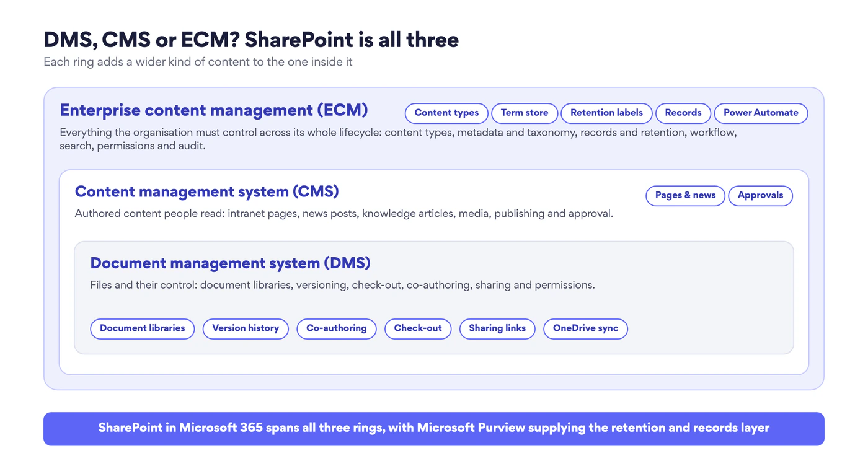Click the CMS description 'Authored content people read'
This screenshot has height=474, width=868.
coord(344,214)
